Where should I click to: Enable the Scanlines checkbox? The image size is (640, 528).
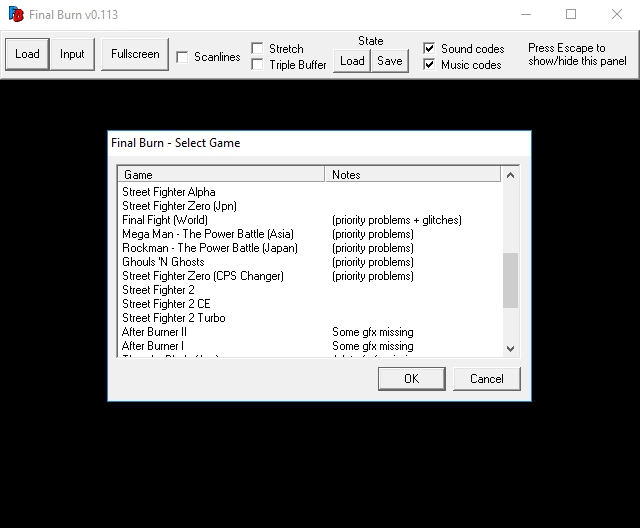click(x=182, y=57)
